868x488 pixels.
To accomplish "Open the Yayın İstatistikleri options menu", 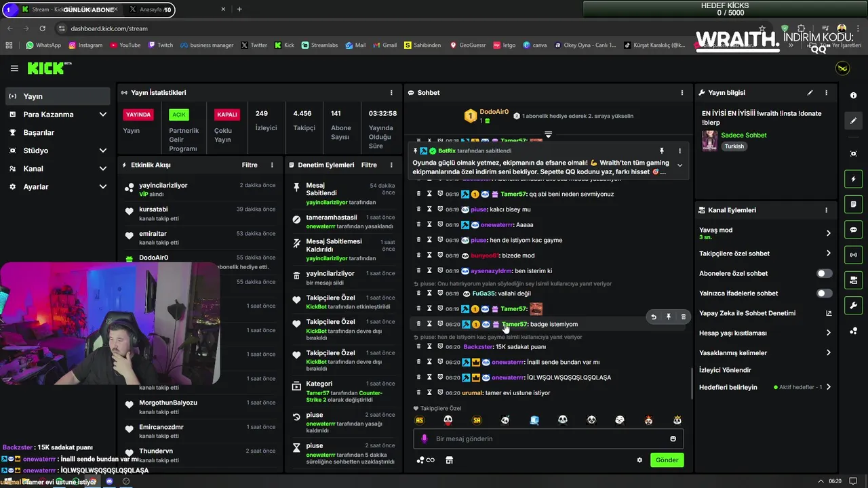I will tap(391, 93).
